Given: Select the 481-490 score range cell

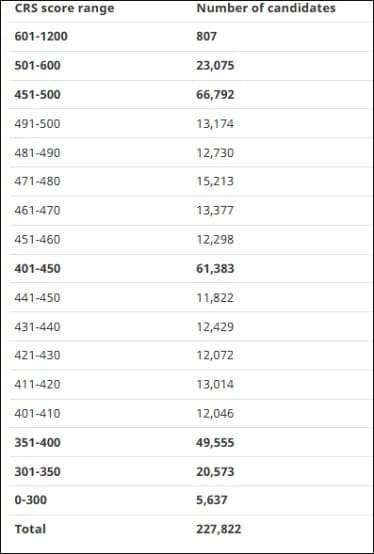Looking at the screenshot, I should click(37, 153).
